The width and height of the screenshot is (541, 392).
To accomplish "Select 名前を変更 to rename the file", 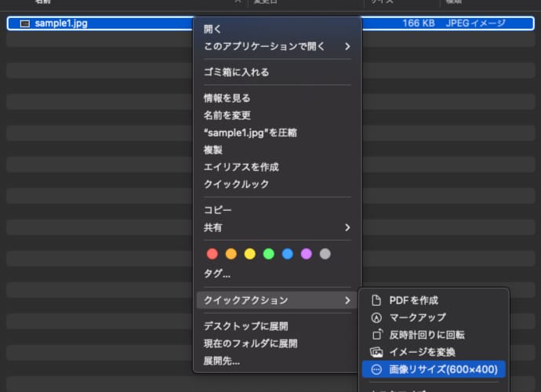I will pyautogui.click(x=227, y=115).
